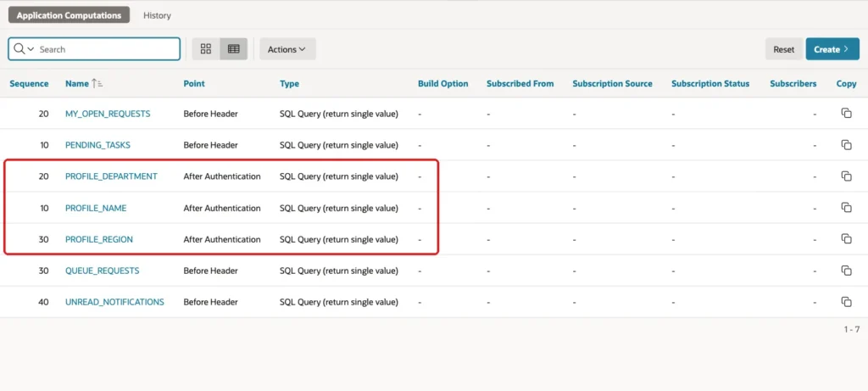Open the MY_OPEN_REQUESTS computation
The width and height of the screenshot is (868, 391).
tap(108, 114)
